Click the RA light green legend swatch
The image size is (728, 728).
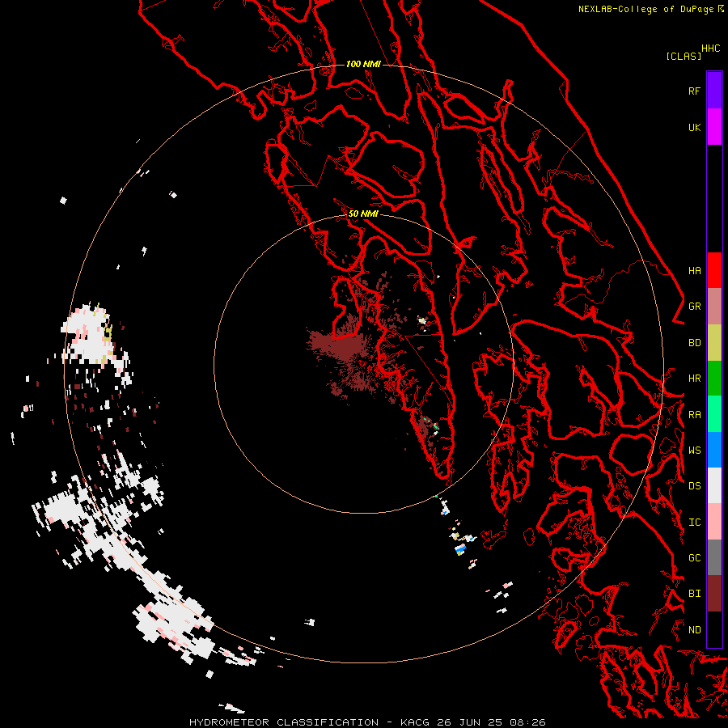point(714,414)
